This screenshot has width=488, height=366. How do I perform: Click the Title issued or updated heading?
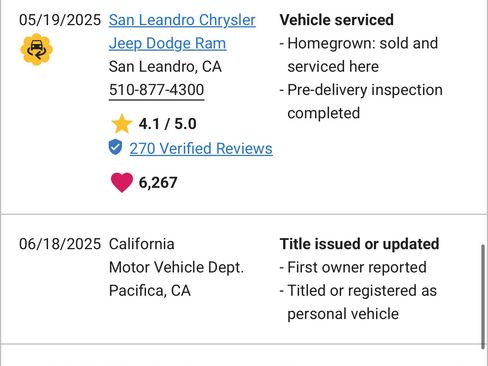point(359,244)
